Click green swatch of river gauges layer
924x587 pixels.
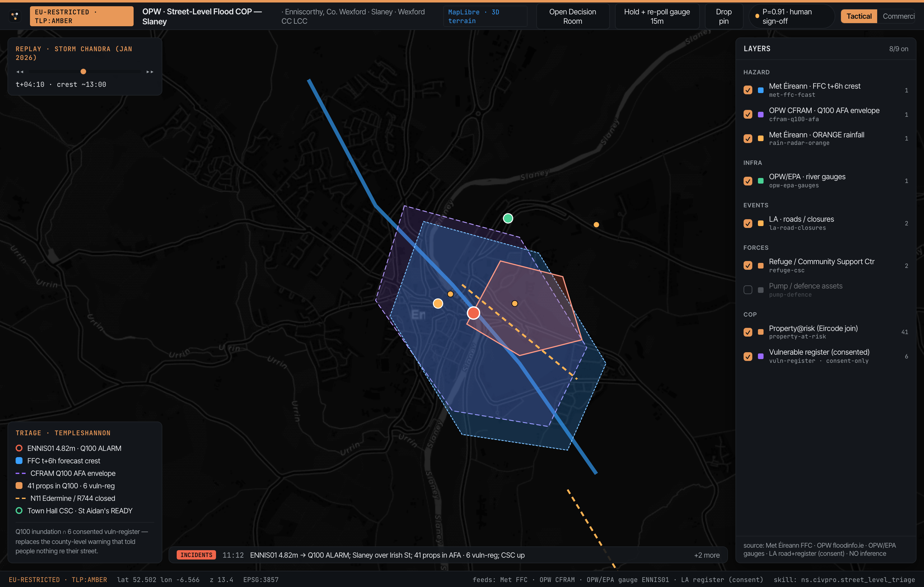(760, 181)
